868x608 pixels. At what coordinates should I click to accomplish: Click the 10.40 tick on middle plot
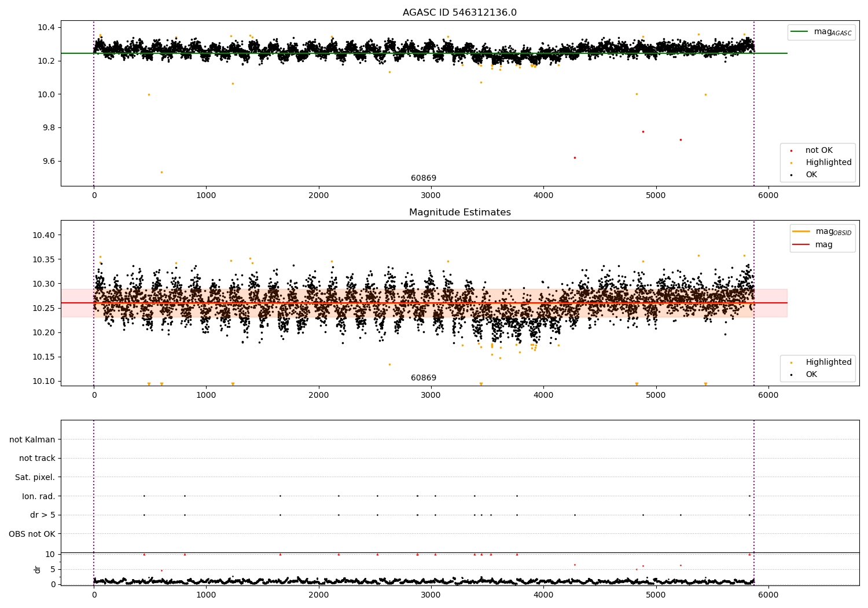44,236
